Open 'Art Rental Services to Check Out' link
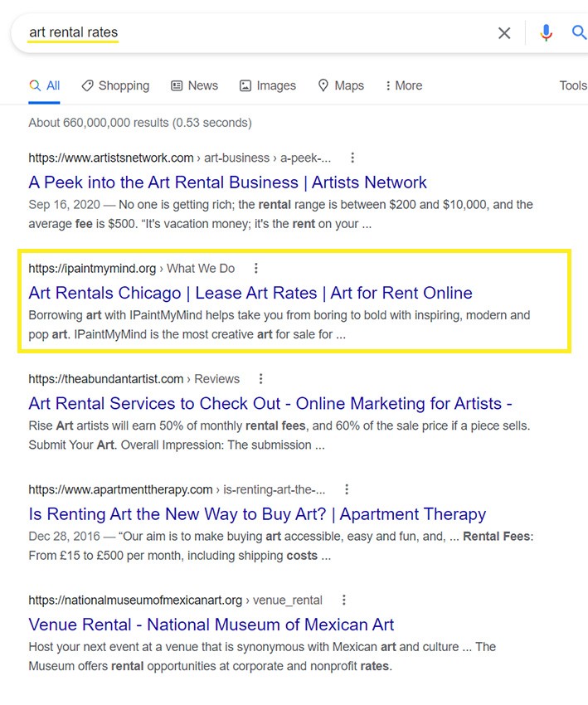Screen dimensions: 588x705 pos(270,404)
